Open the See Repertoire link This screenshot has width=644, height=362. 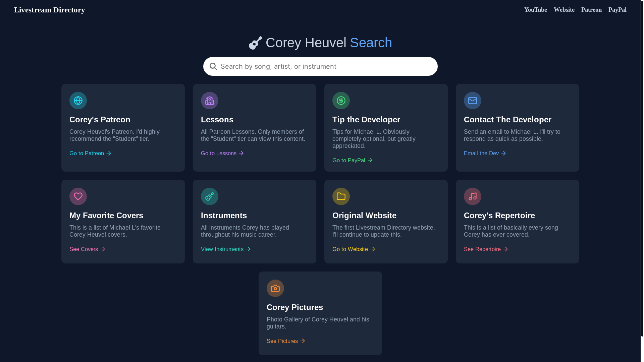486,249
